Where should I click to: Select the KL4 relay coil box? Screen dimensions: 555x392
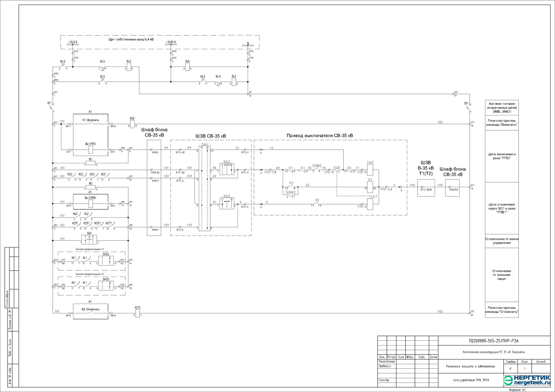point(187,67)
